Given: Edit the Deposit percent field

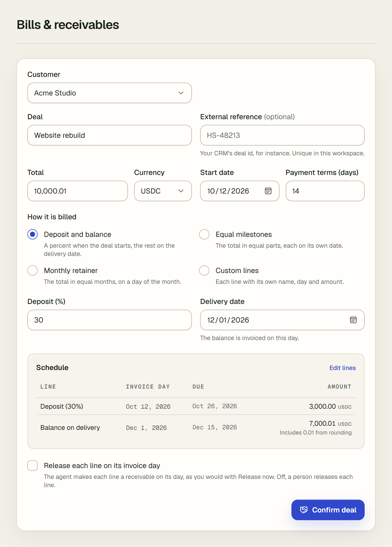Looking at the screenshot, I should click(x=110, y=320).
